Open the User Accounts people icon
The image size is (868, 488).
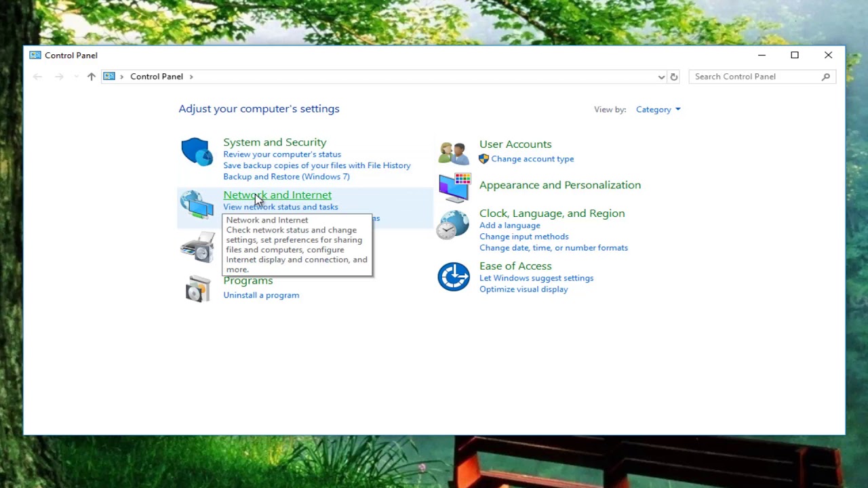tap(453, 153)
